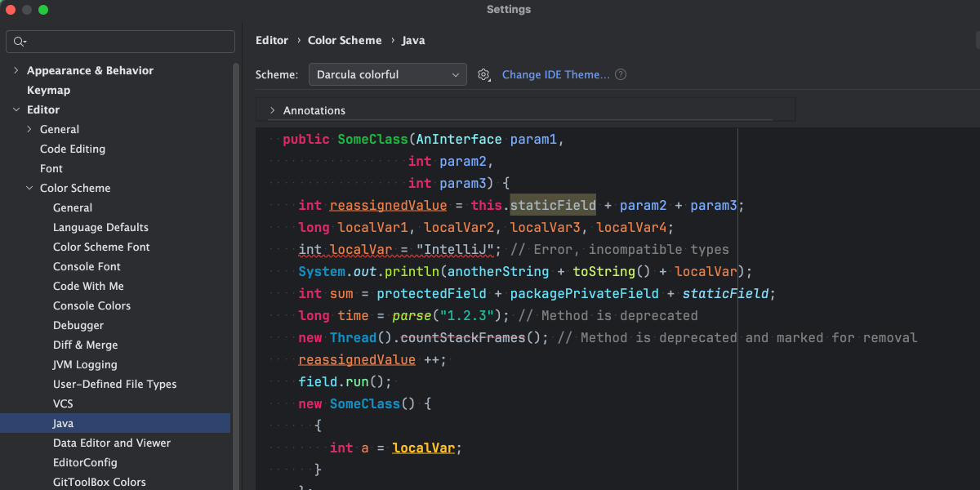Screen dimensions: 980x490
Task: Open the Keymap settings page
Action: pyautogui.click(x=49, y=90)
